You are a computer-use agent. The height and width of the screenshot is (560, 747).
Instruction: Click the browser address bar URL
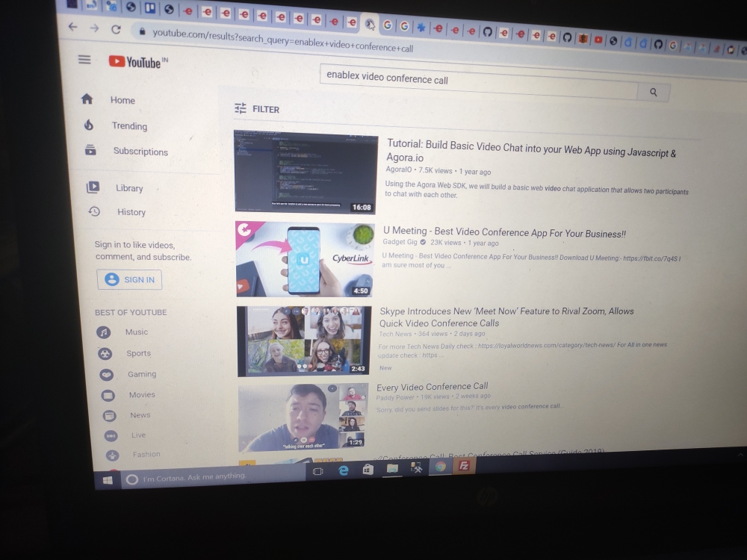[284, 36]
